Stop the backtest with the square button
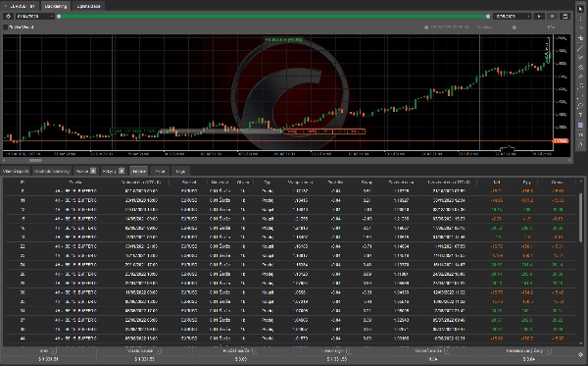This screenshot has height=366, width=588. tap(552, 16)
